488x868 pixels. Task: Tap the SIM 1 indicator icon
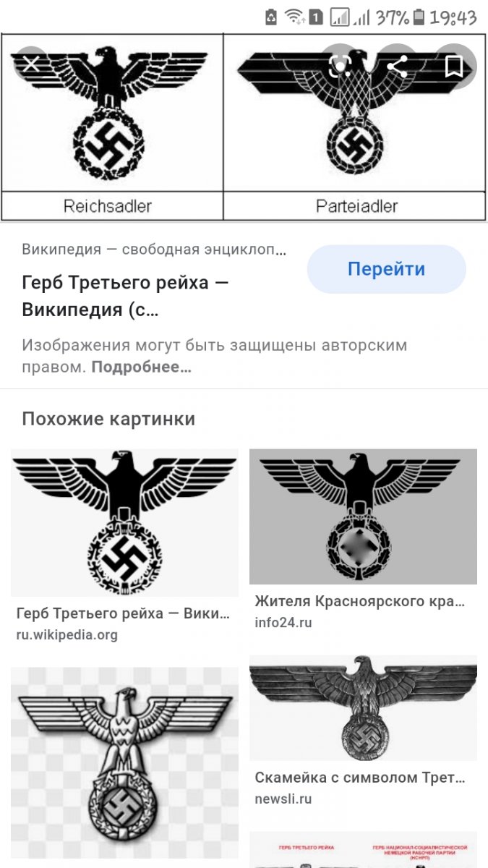[315, 17]
